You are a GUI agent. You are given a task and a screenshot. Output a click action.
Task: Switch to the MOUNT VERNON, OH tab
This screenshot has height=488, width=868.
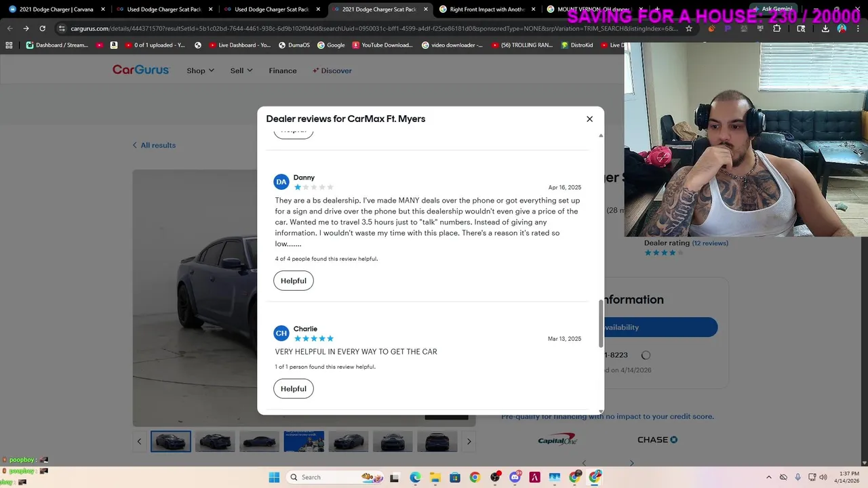(593, 9)
